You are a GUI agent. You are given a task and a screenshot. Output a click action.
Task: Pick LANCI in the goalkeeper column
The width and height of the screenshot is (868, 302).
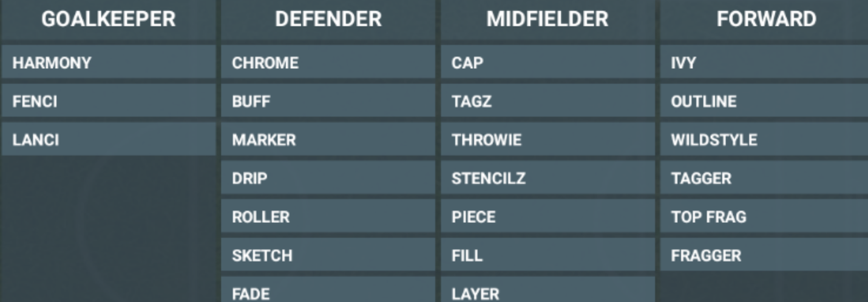click(109, 139)
